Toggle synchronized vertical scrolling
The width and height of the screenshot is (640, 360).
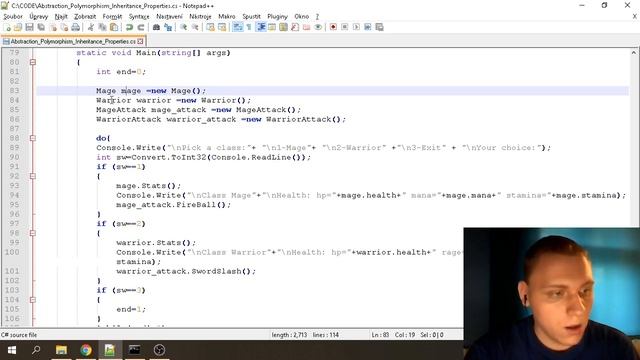[x=210, y=27]
